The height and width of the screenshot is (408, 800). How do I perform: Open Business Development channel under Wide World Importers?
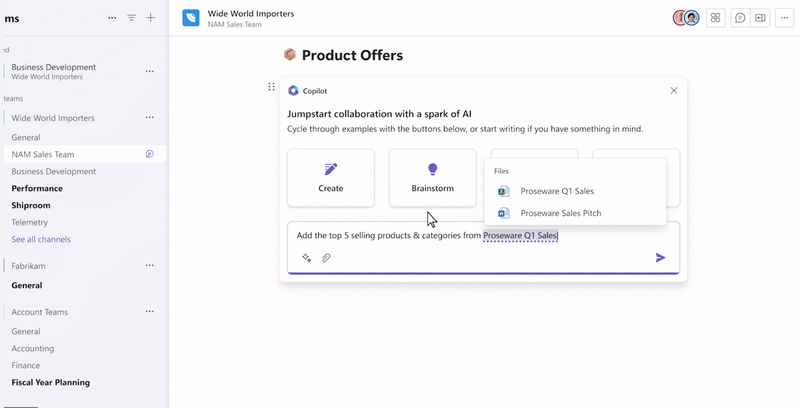54,171
